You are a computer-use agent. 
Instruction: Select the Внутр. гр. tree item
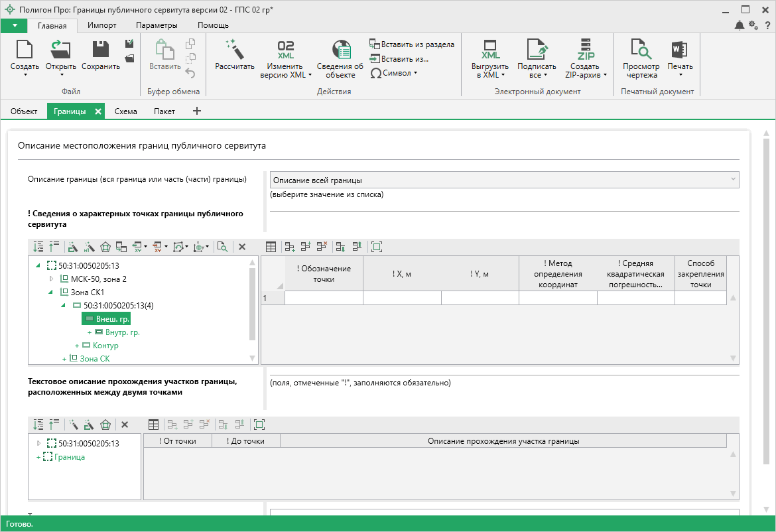point(122,332)
